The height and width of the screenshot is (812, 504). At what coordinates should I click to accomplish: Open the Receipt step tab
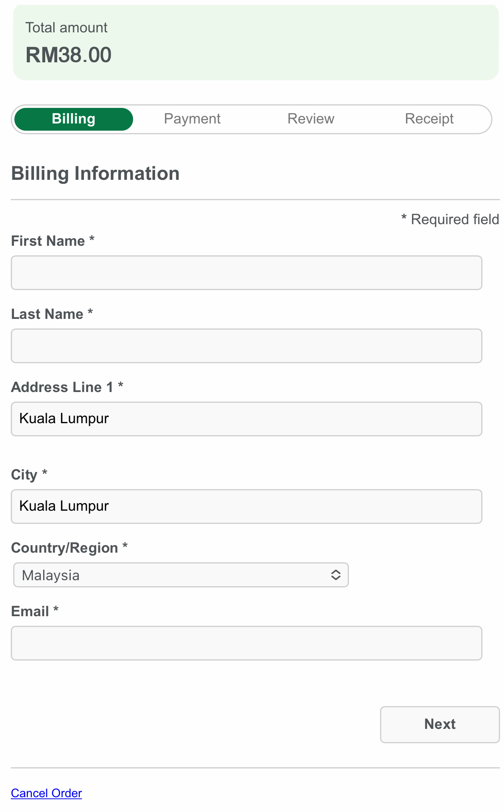(x=429, y=119)
